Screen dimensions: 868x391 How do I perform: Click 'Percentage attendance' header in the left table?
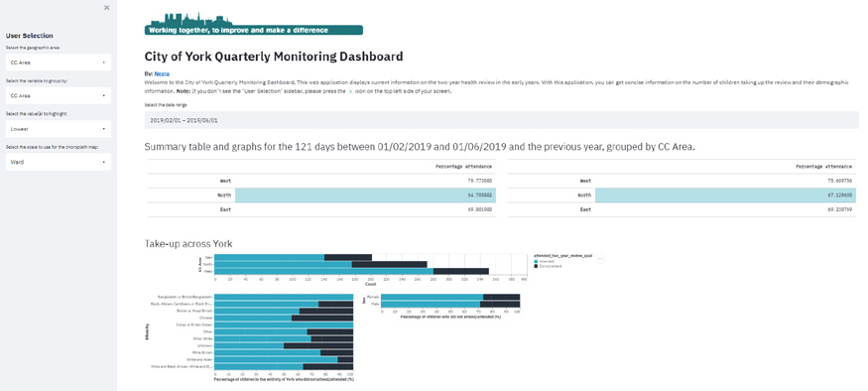click(464, 166)
